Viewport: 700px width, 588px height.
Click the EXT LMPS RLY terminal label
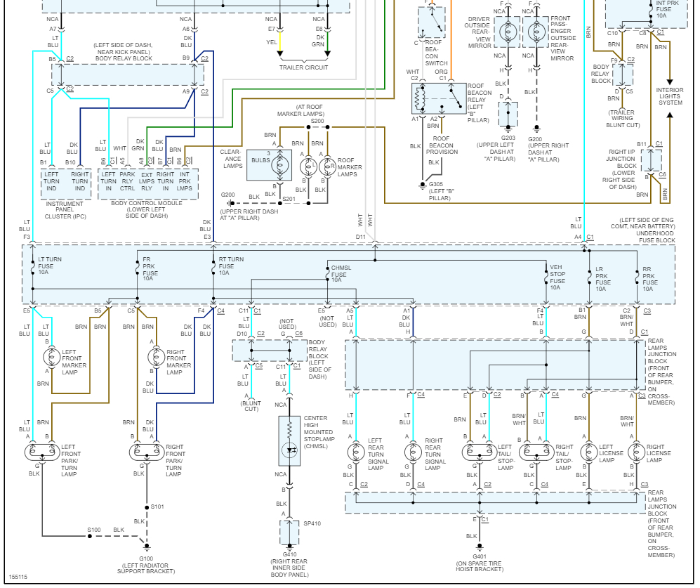(147, 181)
